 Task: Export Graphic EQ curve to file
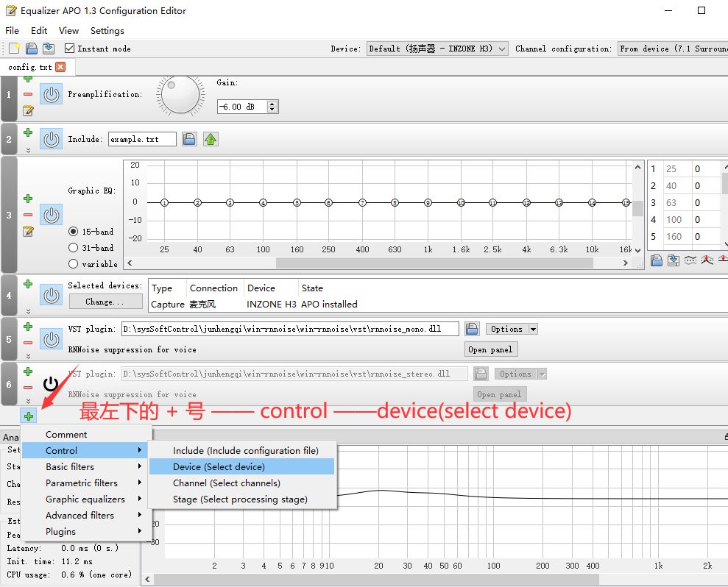(x=674, y=260)
